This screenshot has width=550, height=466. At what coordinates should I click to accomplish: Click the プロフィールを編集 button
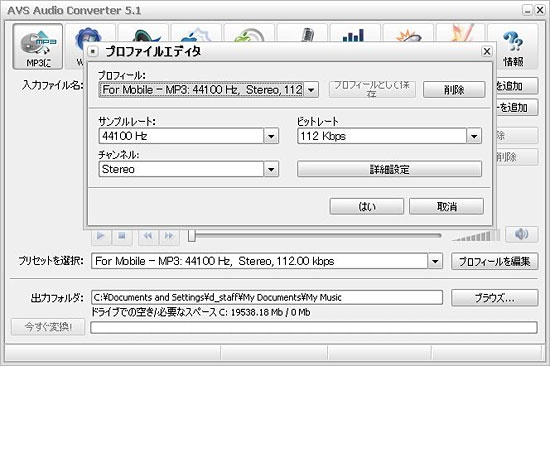tap(495, 261)
